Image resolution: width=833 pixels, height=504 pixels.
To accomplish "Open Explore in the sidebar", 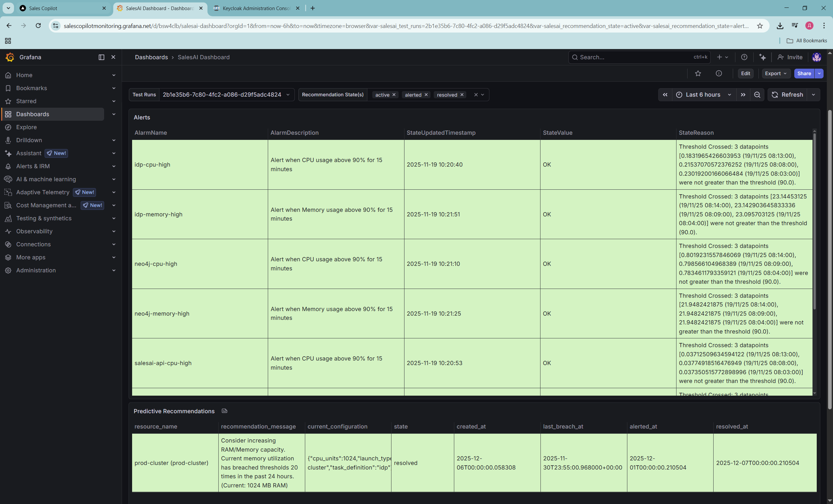I will tap(26, 127).
